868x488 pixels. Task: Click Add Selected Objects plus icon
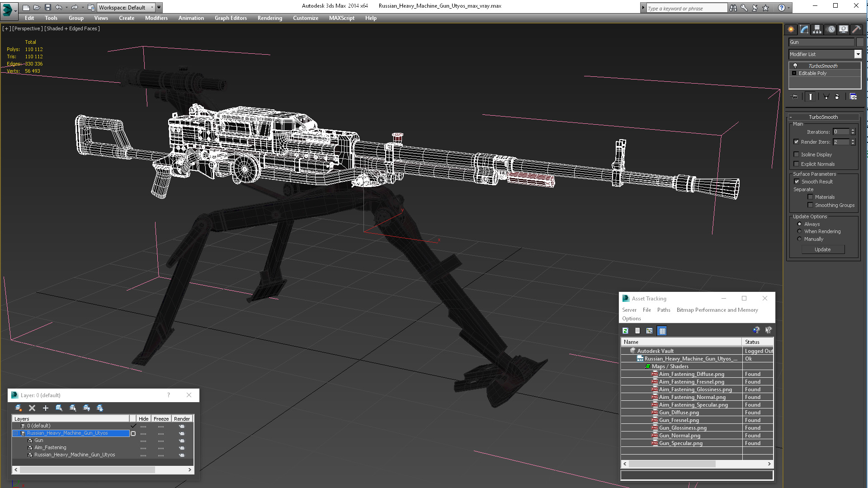[x=45, y=408]
